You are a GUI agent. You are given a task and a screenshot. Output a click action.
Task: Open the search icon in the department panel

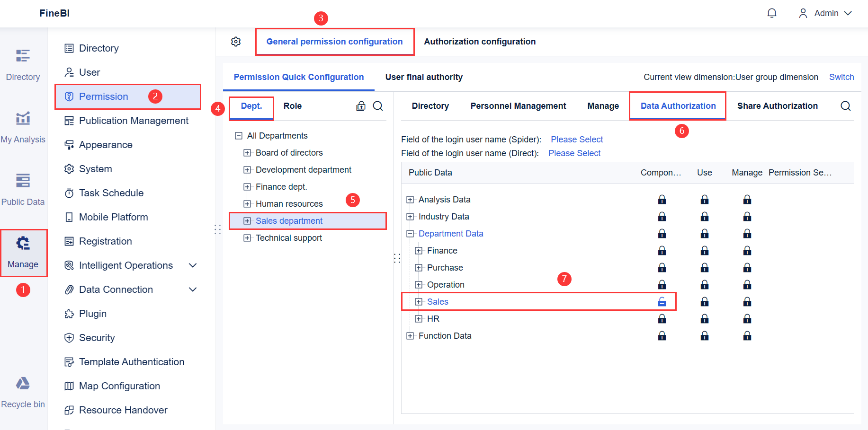tap(377, 106)
